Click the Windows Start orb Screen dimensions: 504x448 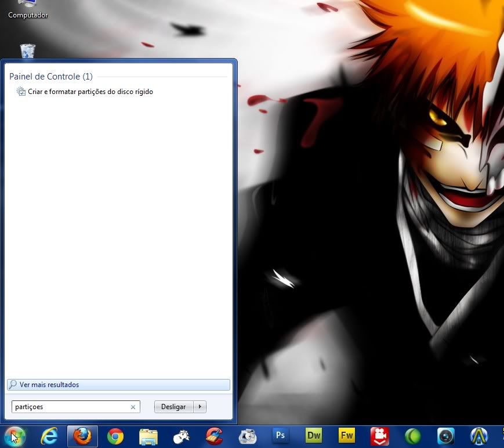pyautogui.click(x=14, y=436)
